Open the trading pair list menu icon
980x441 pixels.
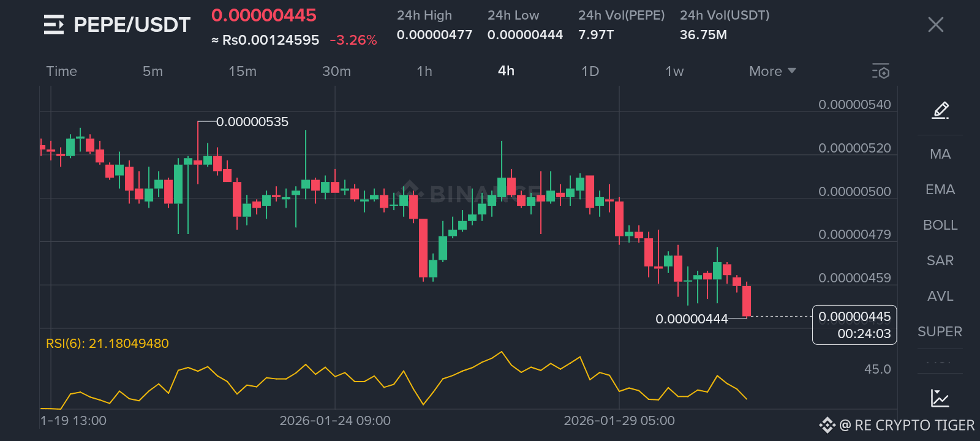54,25
